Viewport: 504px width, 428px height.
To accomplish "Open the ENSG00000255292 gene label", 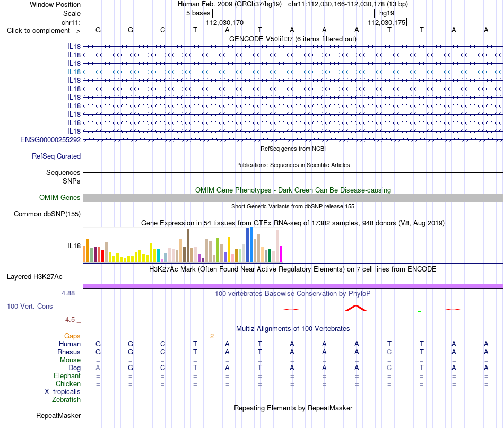I will (x=50, y=140).
